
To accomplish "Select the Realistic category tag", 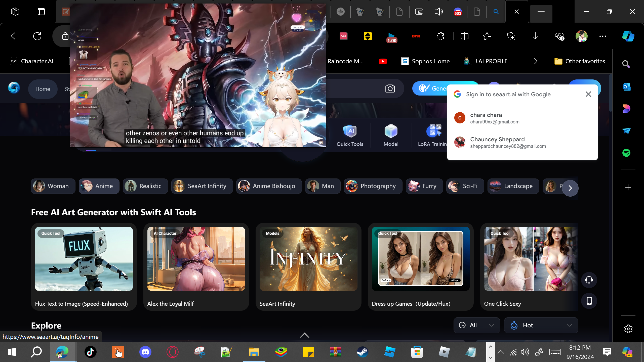I will pos(145,186).
